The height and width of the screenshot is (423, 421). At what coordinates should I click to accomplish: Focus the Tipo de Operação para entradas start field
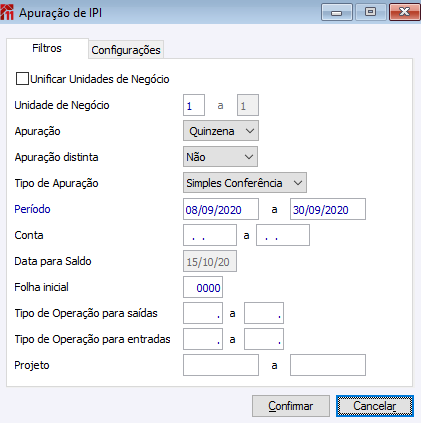point(203,339)
